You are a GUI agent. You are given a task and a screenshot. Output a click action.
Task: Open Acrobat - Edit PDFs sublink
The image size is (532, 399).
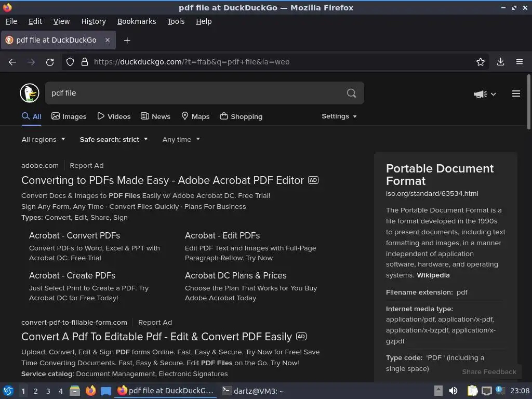[x=222, y=235]
